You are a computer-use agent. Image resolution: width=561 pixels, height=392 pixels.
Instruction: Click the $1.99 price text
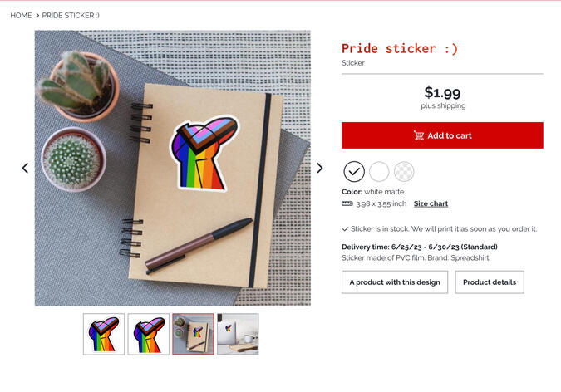coord(442,92)
